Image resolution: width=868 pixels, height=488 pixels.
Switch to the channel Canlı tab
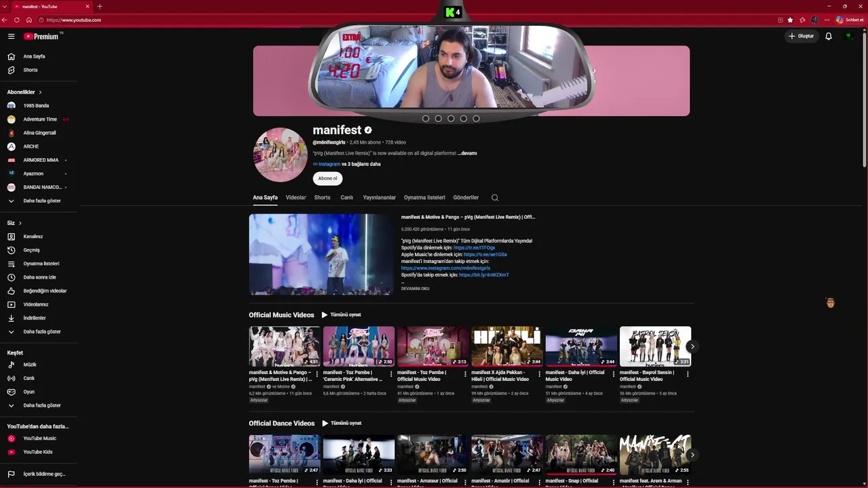(347, 198)
